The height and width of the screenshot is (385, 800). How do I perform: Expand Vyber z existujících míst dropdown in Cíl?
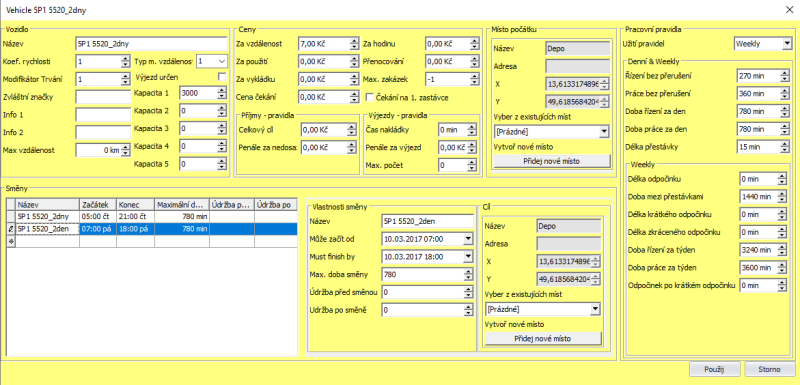pyautogui.click(x=595, y=309)
